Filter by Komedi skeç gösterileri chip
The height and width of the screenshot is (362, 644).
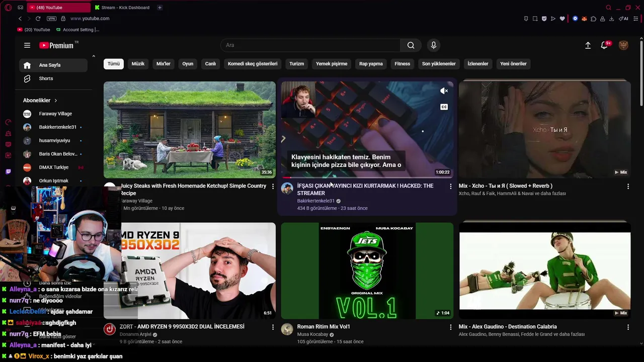point(253,64)
